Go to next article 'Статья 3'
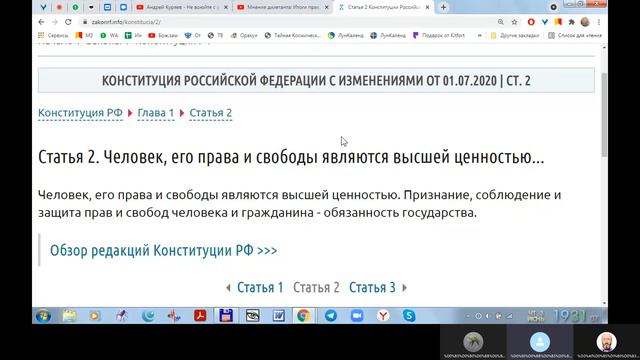Screen dimensions: 640x360 point(372,288)
